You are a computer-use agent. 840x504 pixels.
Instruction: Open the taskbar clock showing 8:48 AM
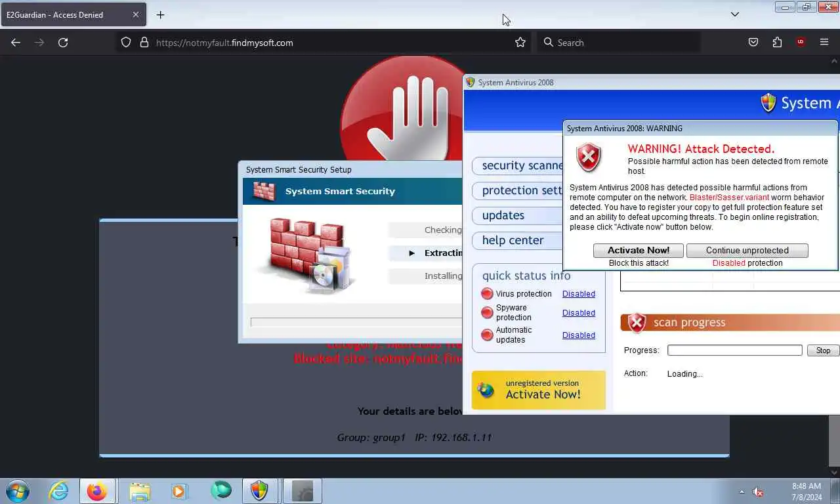coord(807,492)
